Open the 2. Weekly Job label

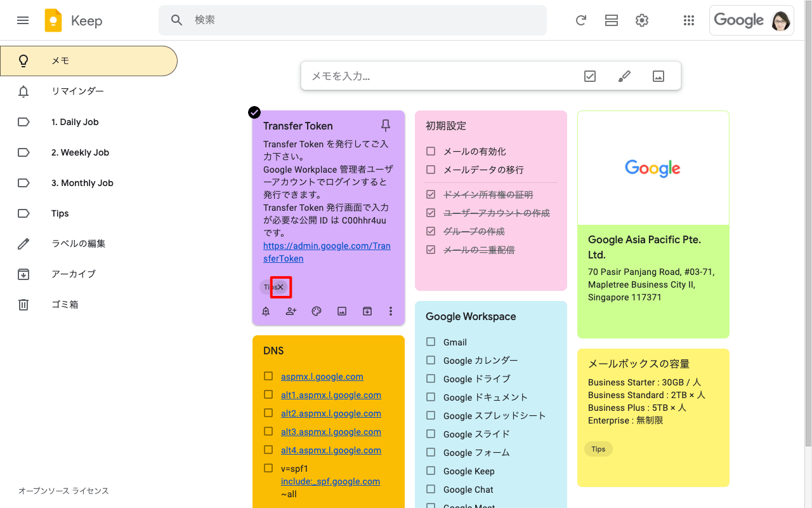(x=89, y=152)
